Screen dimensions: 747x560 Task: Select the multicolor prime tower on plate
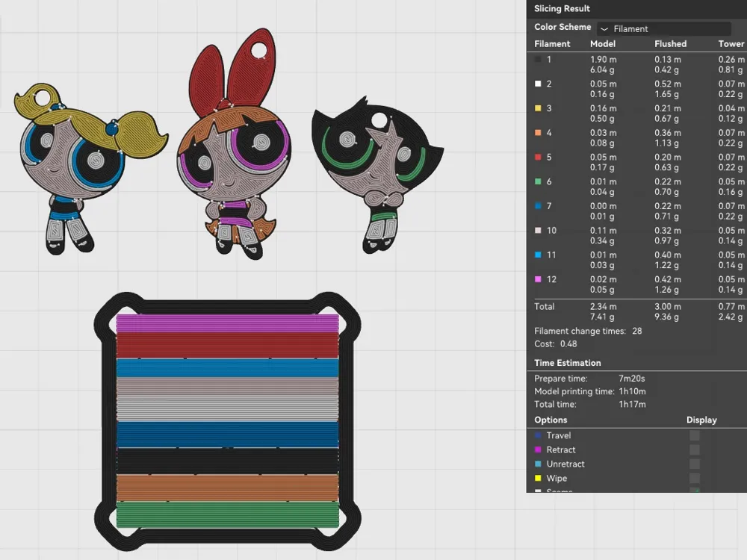[x=227, y=421]
